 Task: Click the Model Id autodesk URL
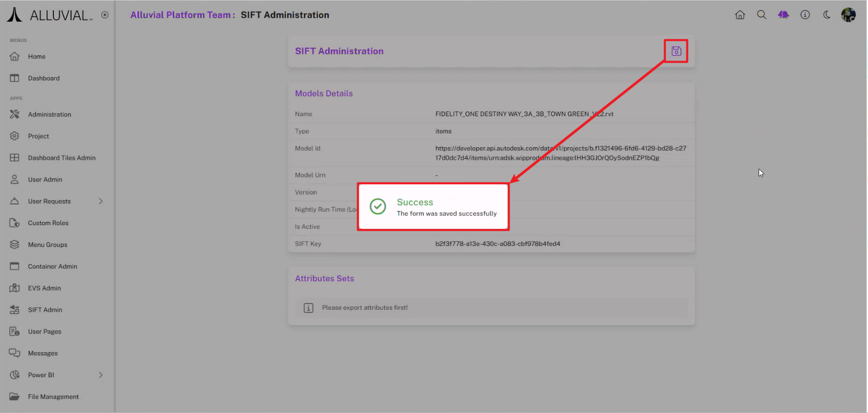(x=560, y=153)
